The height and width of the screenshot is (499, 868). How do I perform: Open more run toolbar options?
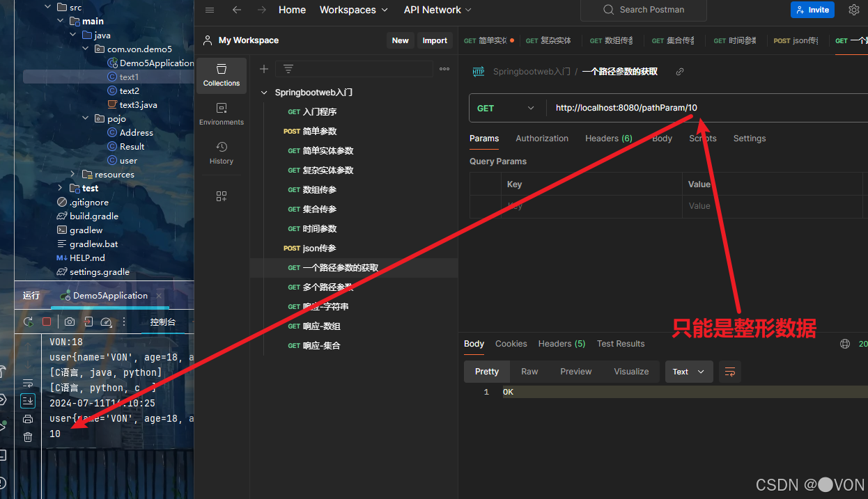coord(125,322)
